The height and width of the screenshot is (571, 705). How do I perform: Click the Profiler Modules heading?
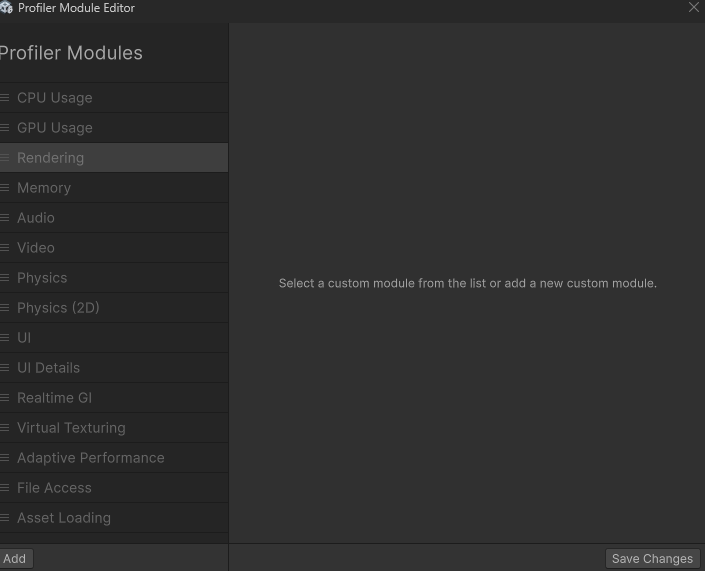[x=71, y=53]
